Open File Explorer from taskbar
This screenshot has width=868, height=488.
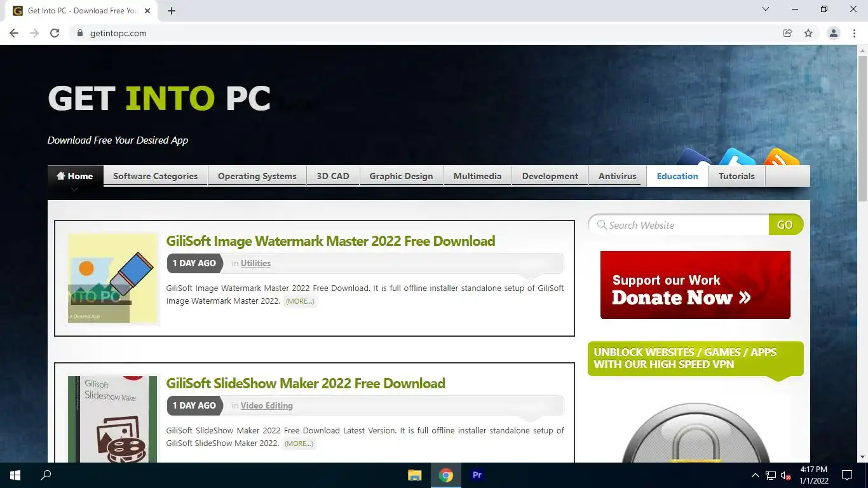415,475
